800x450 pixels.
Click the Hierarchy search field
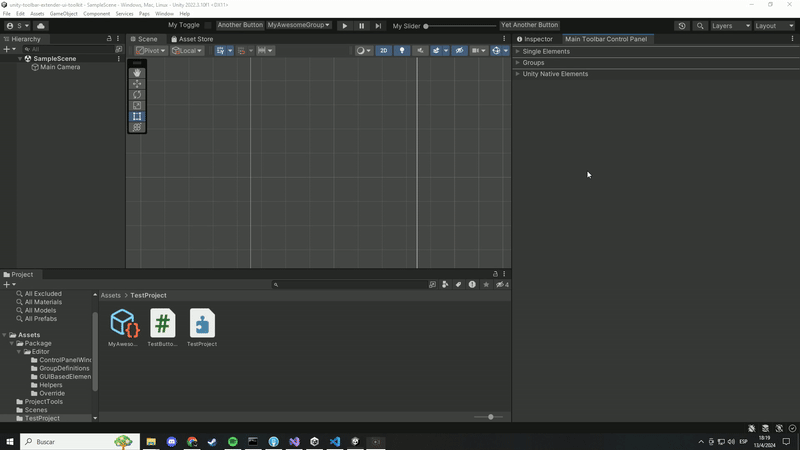[68, 49]
